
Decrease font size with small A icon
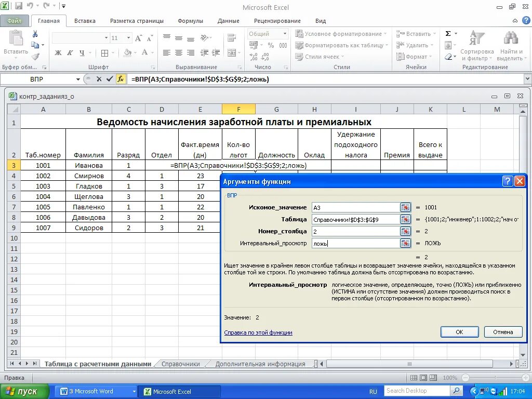(150, 38)
